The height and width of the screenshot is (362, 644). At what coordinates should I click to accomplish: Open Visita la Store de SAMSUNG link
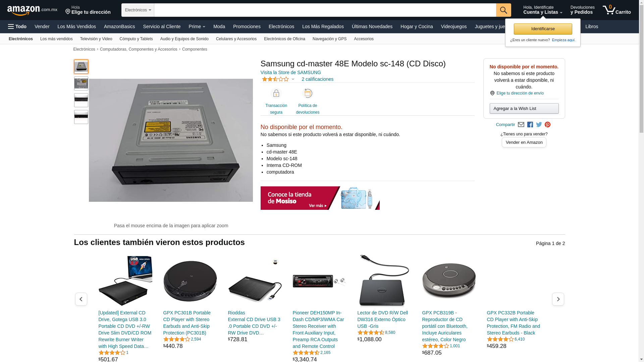click(291, 72)
